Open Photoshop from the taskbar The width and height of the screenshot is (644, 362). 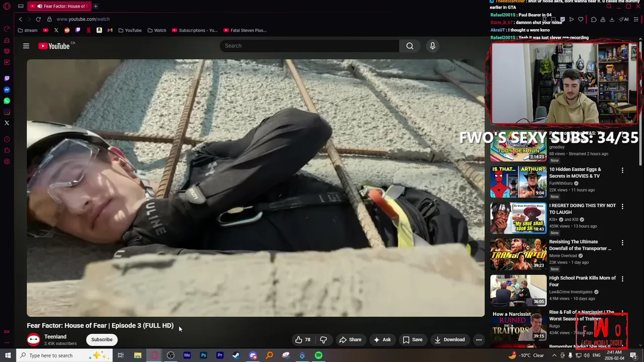tap(203, 355)
